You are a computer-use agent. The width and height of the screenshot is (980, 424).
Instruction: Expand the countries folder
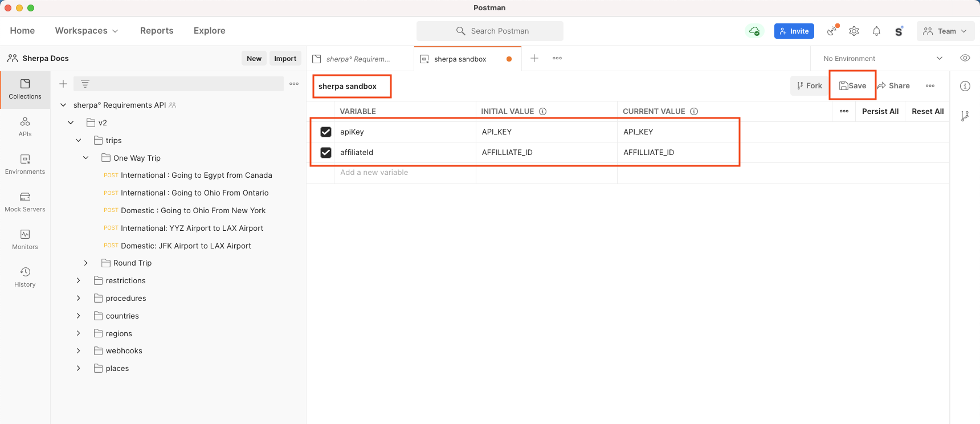tap(78, 316)
